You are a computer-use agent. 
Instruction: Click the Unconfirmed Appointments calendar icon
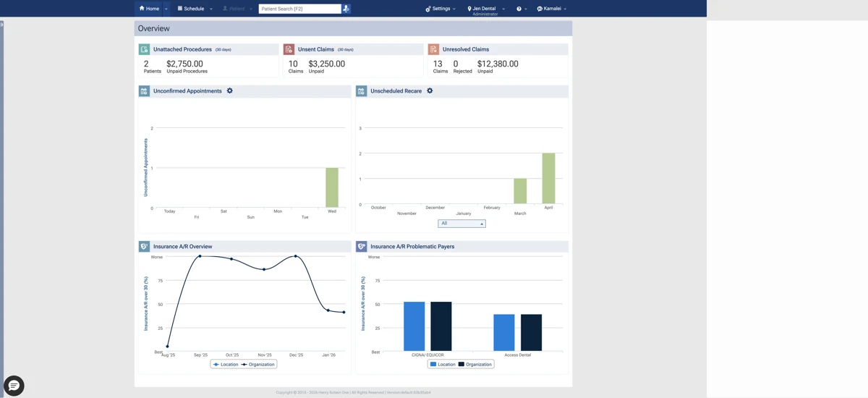(144, 91)
